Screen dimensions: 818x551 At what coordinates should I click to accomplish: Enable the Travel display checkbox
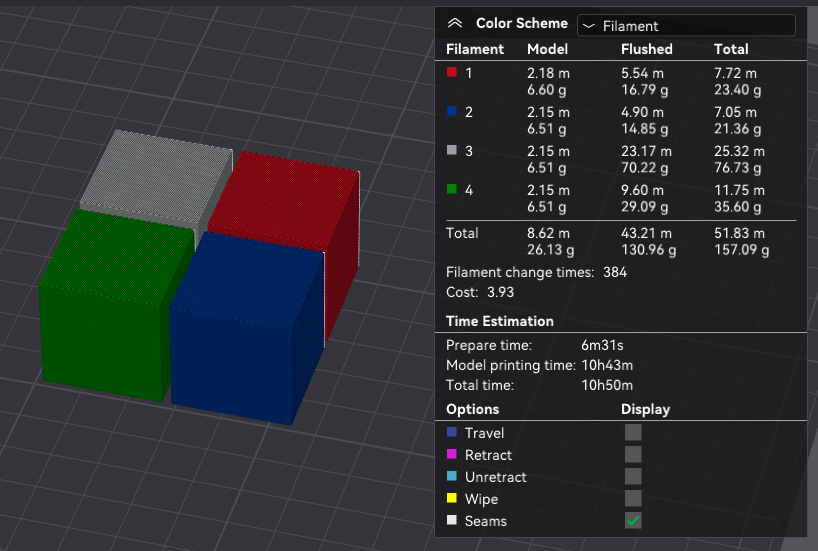click(x=633, y=432)
